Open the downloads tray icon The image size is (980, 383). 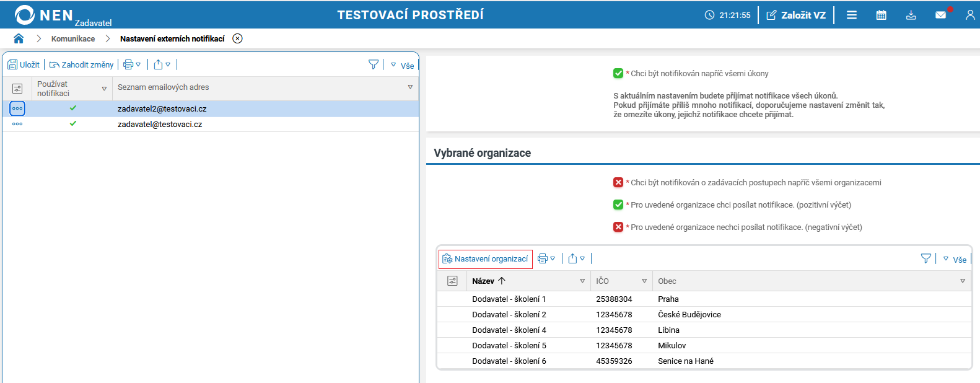911,15
